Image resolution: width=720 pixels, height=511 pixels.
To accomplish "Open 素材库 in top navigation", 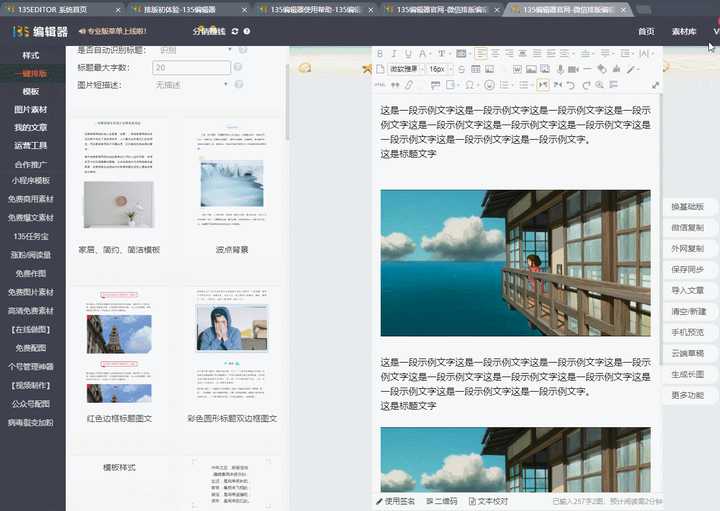I will (684, 31).
